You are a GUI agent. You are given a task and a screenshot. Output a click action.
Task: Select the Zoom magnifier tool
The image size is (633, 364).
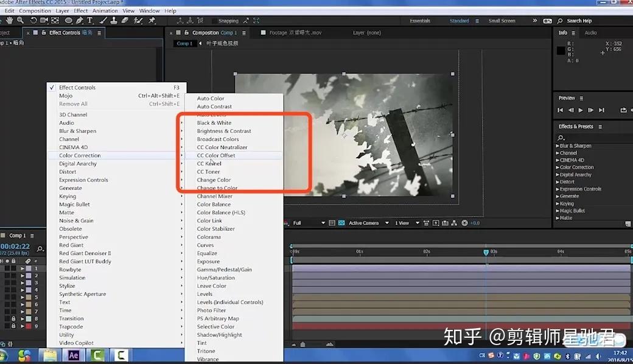point(20,20)
